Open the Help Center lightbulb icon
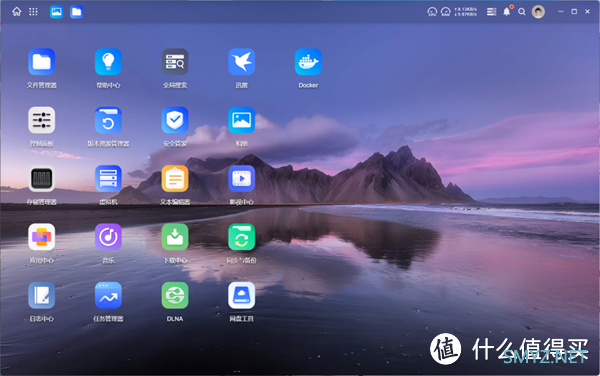600x376 pixels. click(x=108, y=62)
